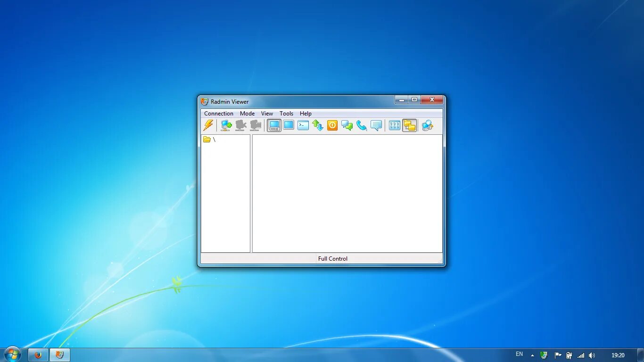
Task: Open the Action Center flag icon
Action: pos(558,355)
